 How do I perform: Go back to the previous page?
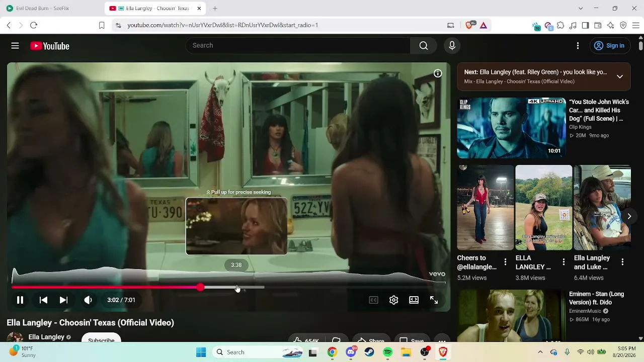click(x=9, y=25)
